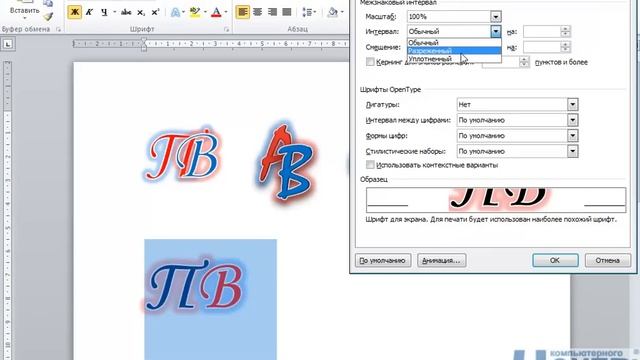Open the Буфер обмена dialog launcher
Viewport: 640px width, 360px height.
tap(58, 29)
